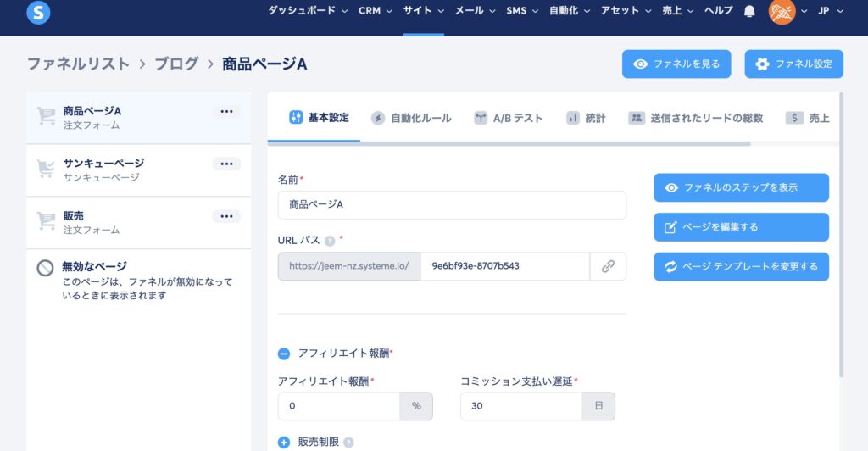Collapse the アフィリエイト報酬 section
This screenshot has width=868, height=451.
[x=284, y=354]
